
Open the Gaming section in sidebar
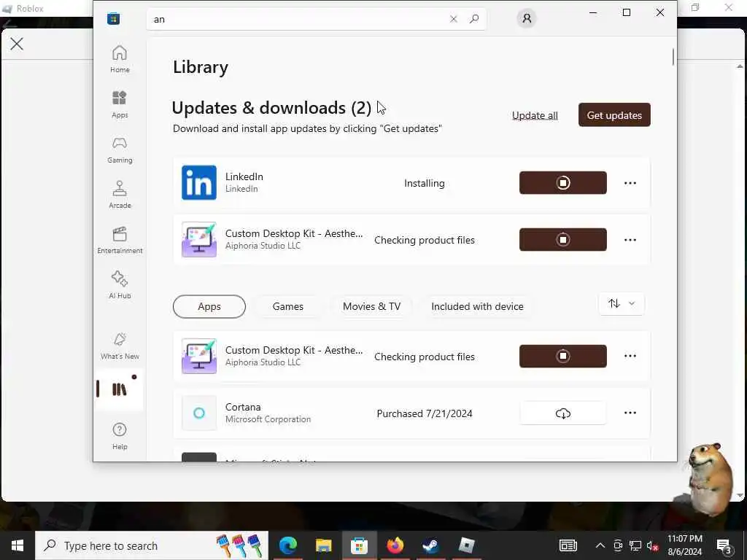tap(120, 149)
